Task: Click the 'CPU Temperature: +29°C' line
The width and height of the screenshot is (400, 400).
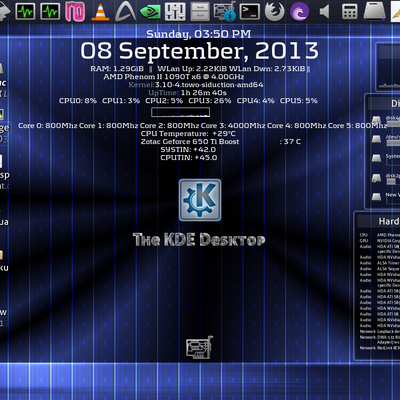Action: 188,134
